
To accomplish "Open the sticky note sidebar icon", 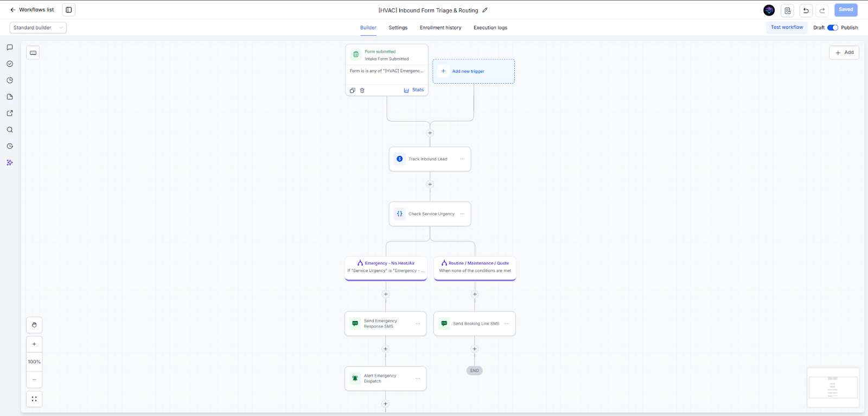I will [x=10, y=97].
